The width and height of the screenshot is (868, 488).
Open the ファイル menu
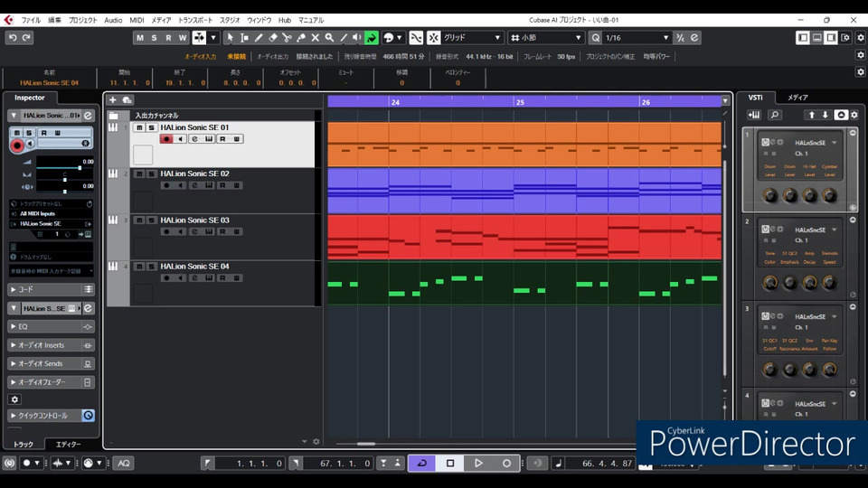[x=31, y=20]
